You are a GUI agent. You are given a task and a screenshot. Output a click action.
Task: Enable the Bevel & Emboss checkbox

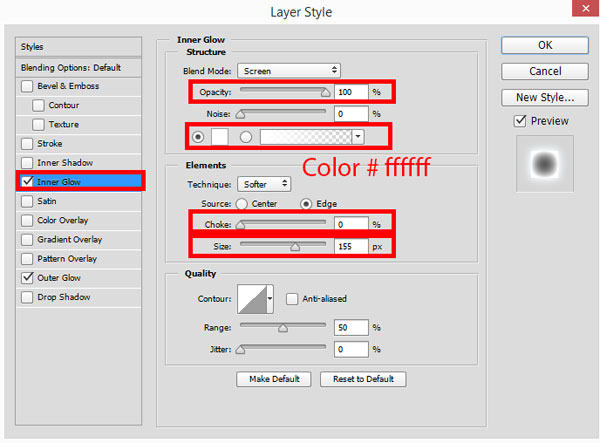tap(27, 86)
